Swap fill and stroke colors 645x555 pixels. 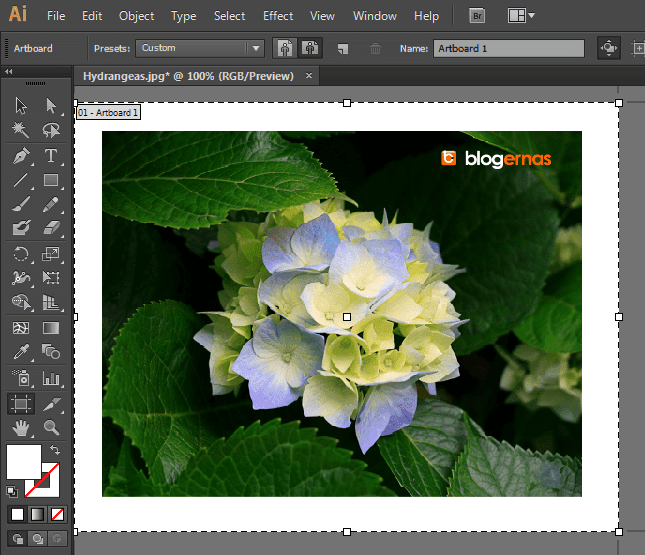[55, 450]
